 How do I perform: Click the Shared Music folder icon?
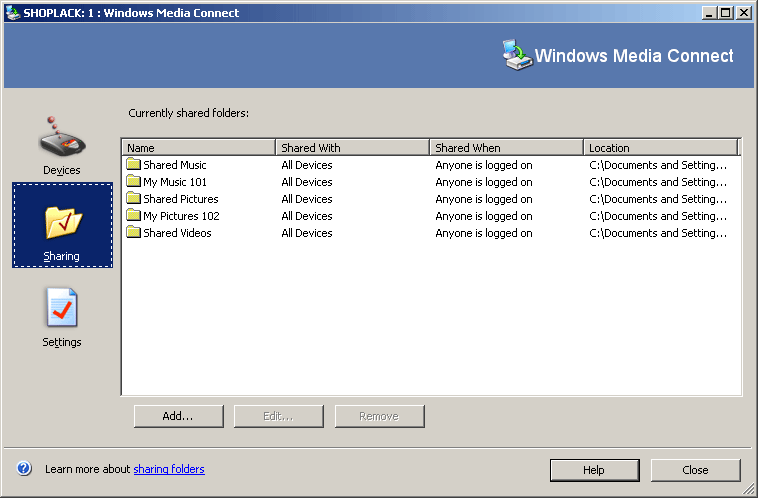coord(133,164)
